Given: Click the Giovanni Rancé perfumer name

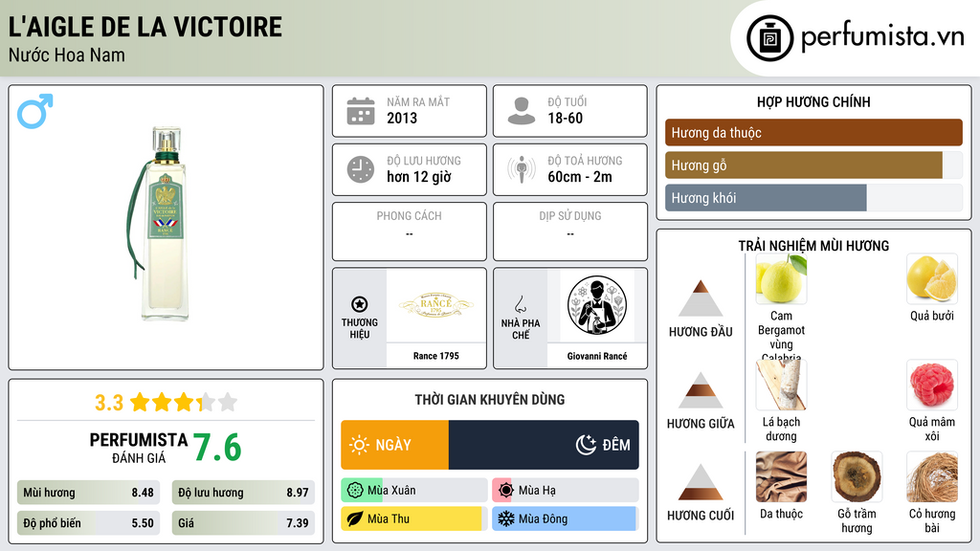Looking at the screenshot, I should pos(597,356).
